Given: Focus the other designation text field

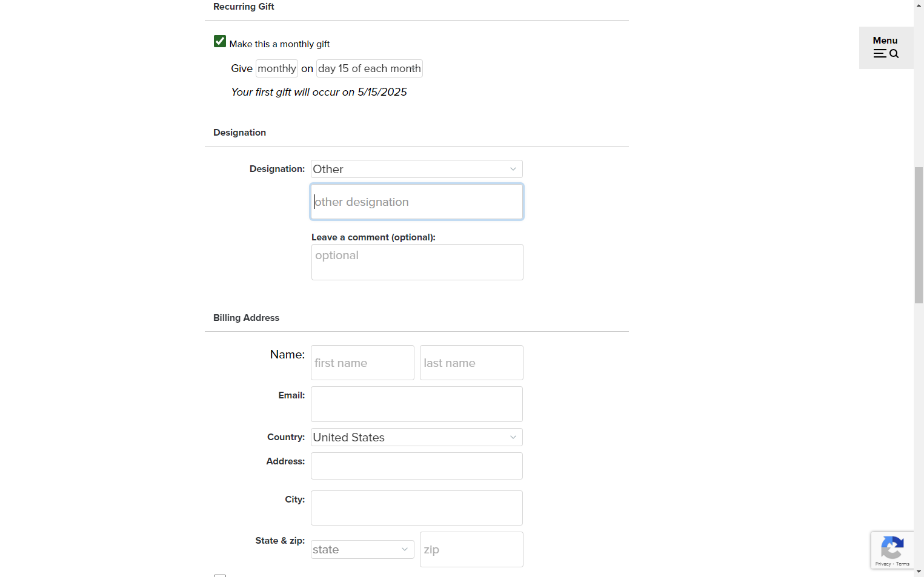Looking at the screenshot, I should click(x=417, y=202).
